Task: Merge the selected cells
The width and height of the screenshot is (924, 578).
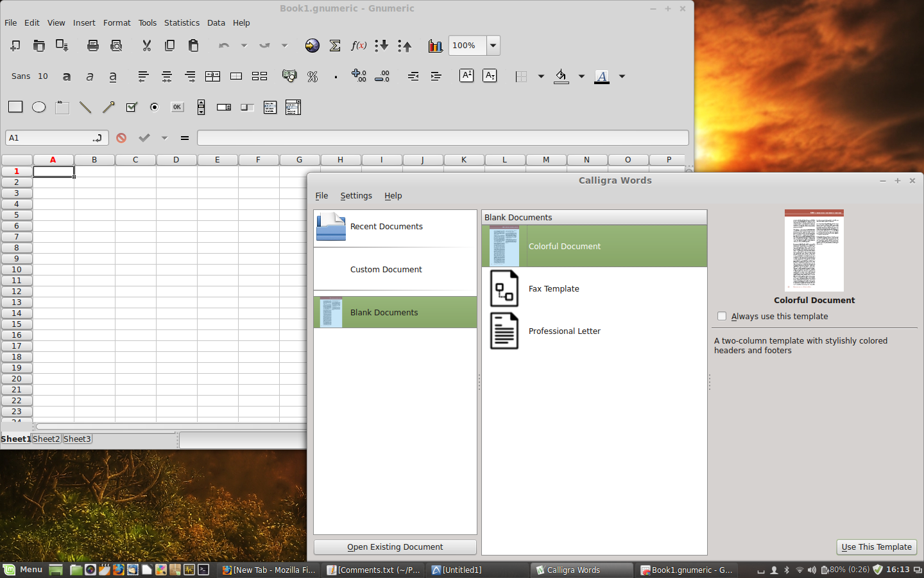Action: point(236,76)
